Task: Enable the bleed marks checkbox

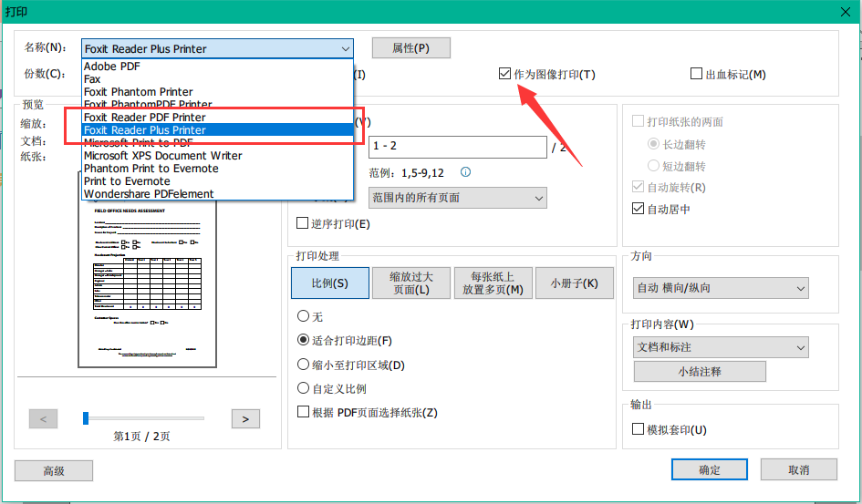Action: click(696, 73)
